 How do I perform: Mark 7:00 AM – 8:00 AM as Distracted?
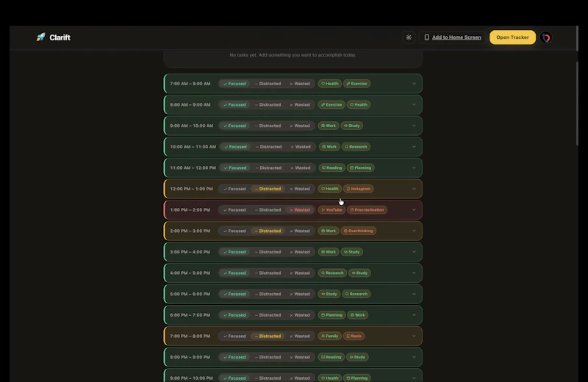pos(268,84)
